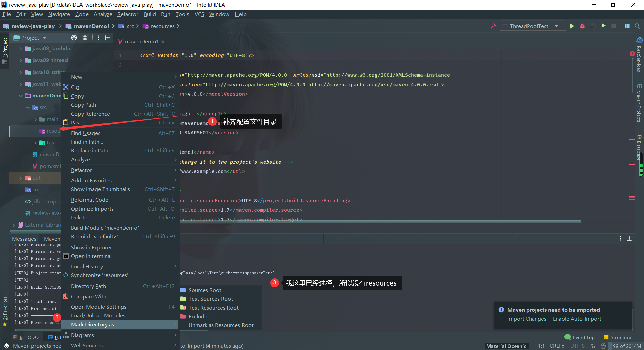Click the Import Changes link

[527, 319]
